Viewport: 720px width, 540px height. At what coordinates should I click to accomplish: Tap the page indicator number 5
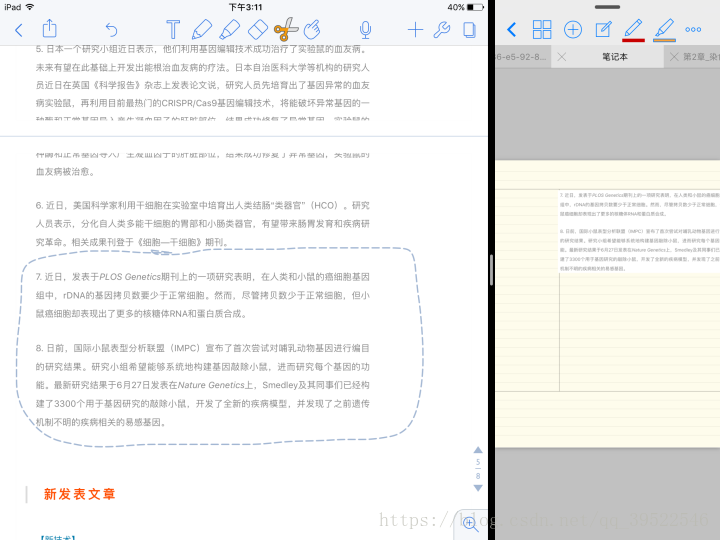[x=478, y=462]
